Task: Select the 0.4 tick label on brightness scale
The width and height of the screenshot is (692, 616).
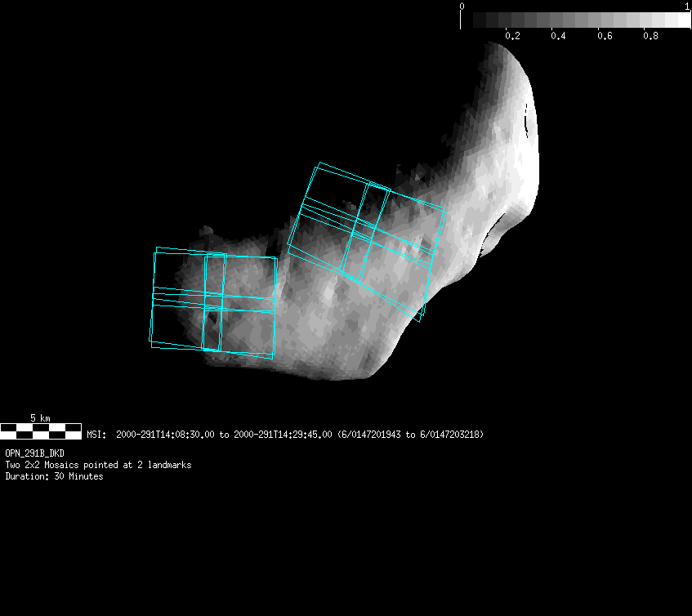Action: click(x=558, y=36)
